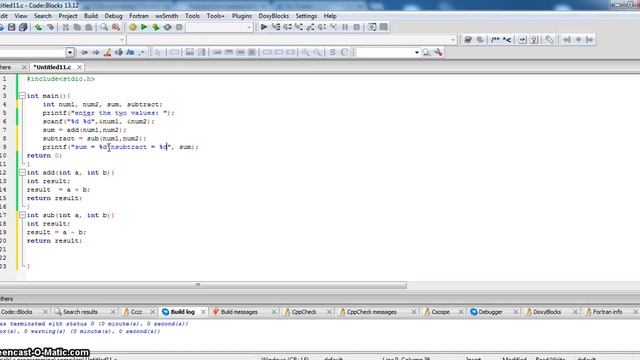Click the Cut scissors icon

pos(65,27)
